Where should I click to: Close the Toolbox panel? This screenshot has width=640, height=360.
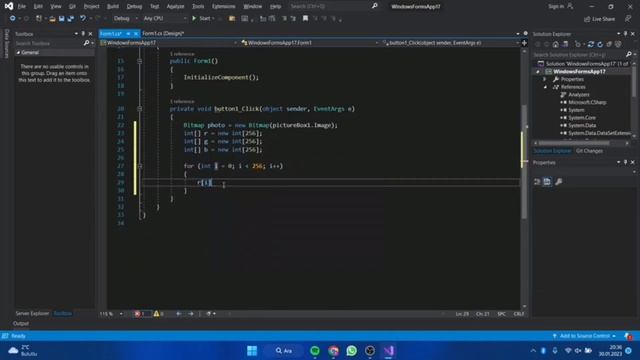(x=90, y=34)
